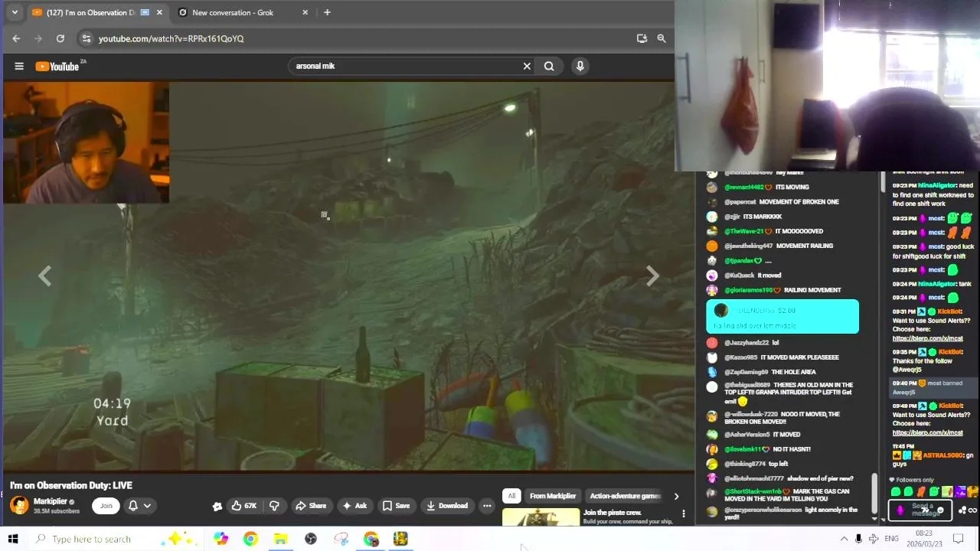Select 'From Markiplier' filter chip
Image resolution: width=980 pixels, height=551 pixels.
[552, 496]
